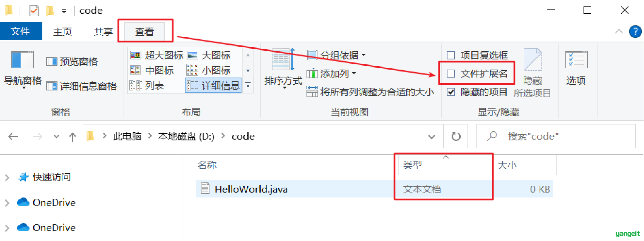The width and height of the screenshot is (644, 241).
Task: Select Details (详细信息) layout
Action: 214,86
